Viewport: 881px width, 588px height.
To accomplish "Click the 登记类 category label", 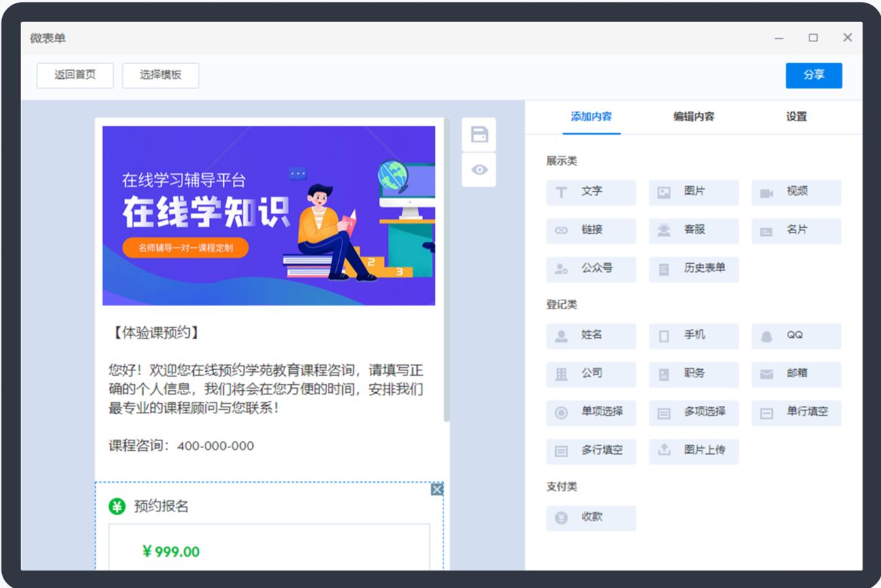I will (x=562, y=305).
